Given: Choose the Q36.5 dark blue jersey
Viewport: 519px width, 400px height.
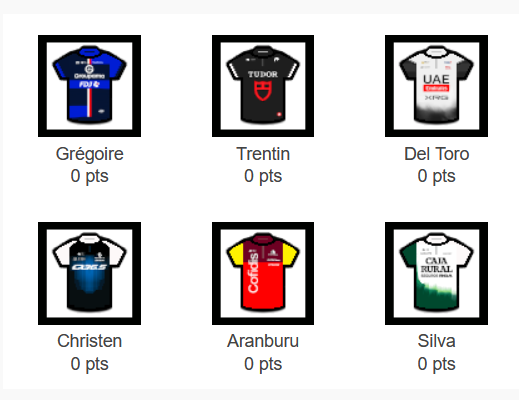Looking at the screenshot, I should click(89, 273).
